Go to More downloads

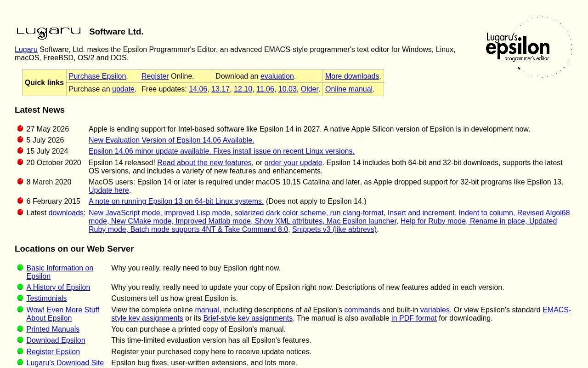352,76
